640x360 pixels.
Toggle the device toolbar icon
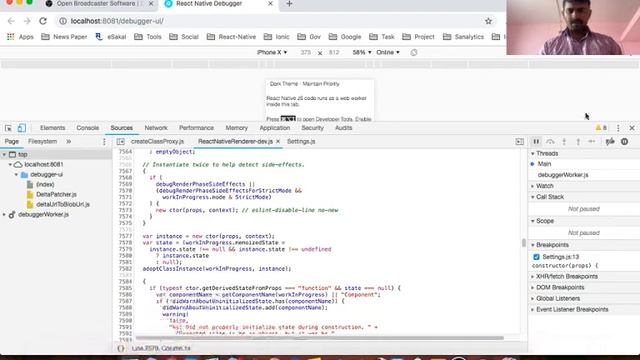point(22,128)
